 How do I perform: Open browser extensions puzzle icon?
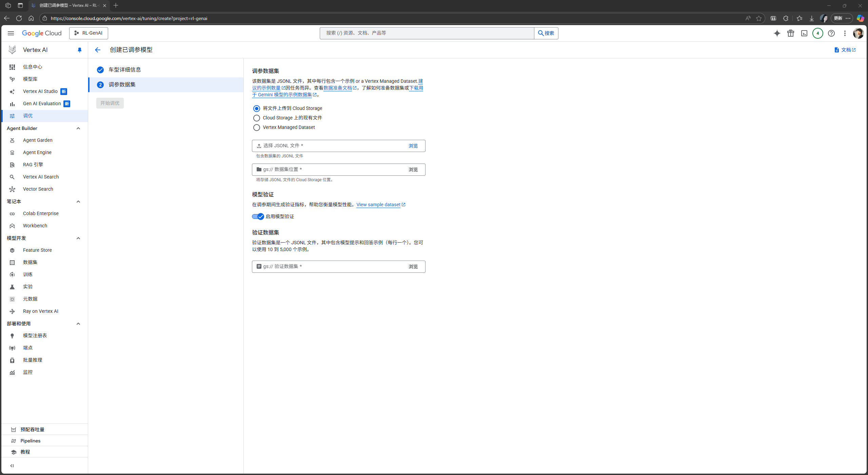click(786, 18)
